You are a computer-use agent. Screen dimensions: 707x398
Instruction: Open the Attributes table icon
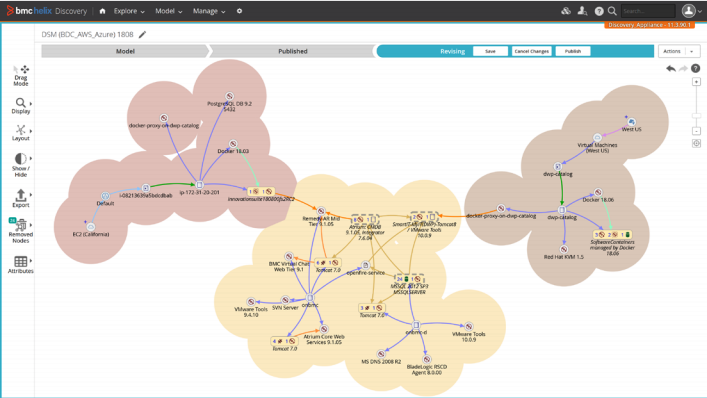point(21,265)
